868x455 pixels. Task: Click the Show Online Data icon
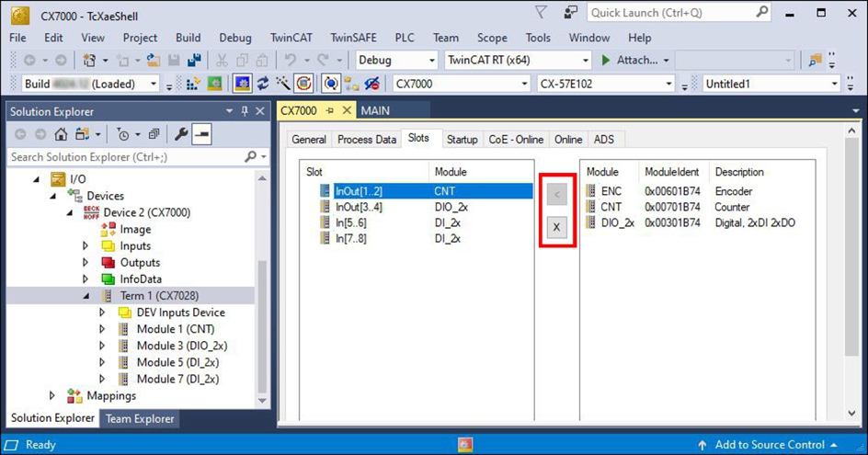(330, 84)
